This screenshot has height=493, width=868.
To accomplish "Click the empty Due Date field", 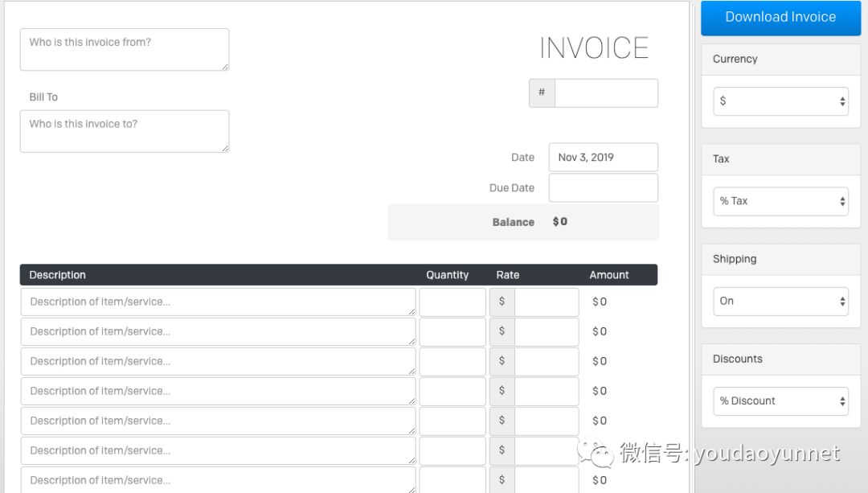I will coord(603,188).
